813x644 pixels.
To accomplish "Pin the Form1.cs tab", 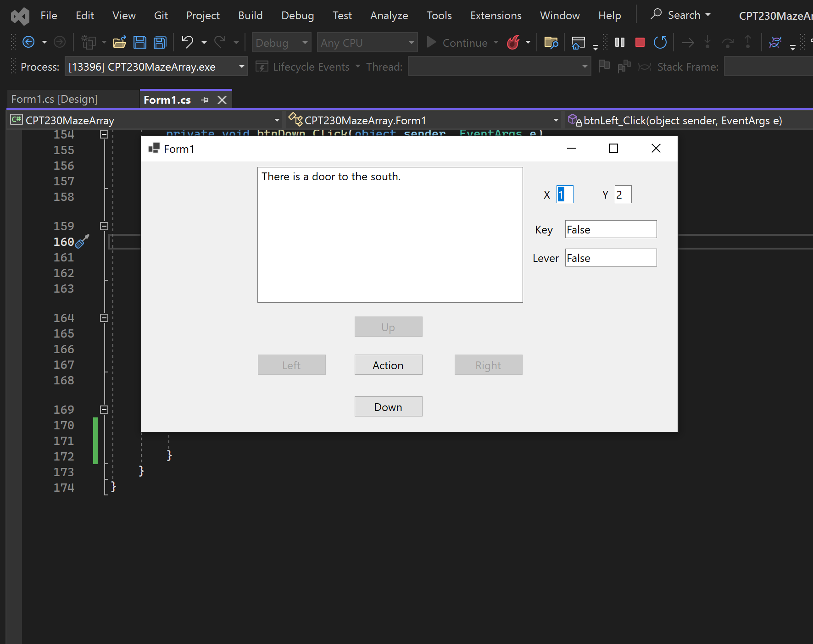I will pos(205,100).
